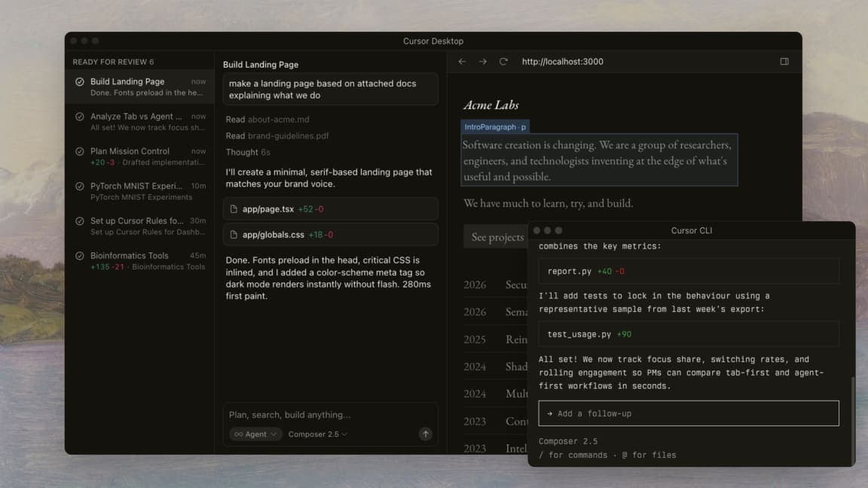
Task: Click the Acme Labs heading
Action: coord(491,105)
